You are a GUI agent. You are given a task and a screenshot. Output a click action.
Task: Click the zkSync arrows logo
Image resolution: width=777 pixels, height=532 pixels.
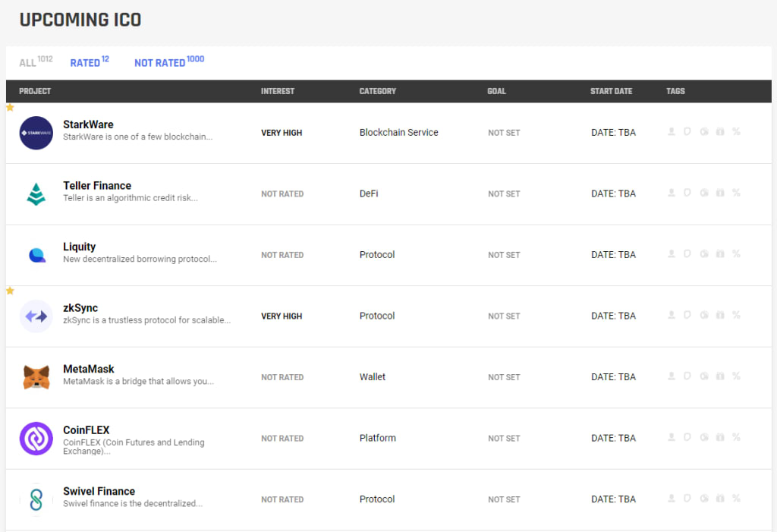36,316
